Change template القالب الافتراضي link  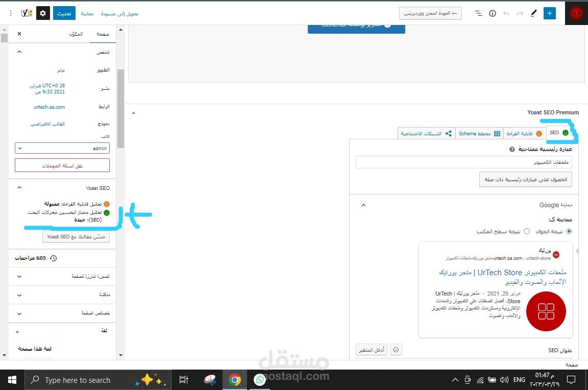click(47, 124)
